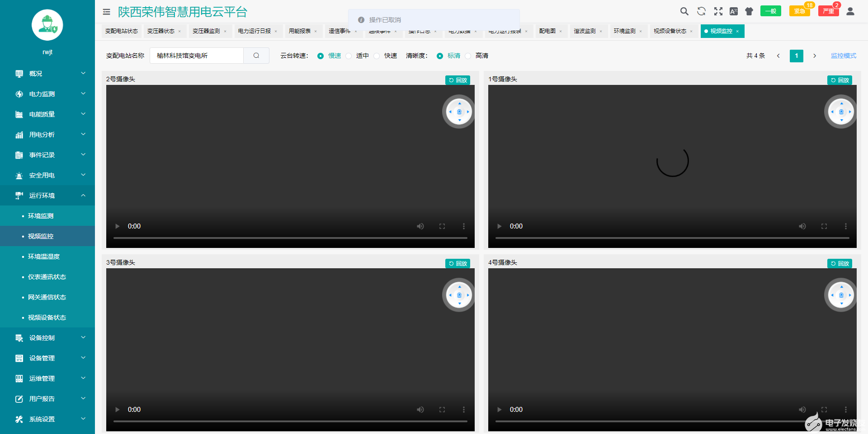Expand 设备控制 sidebar menu
868x434 pixels.
47,338
